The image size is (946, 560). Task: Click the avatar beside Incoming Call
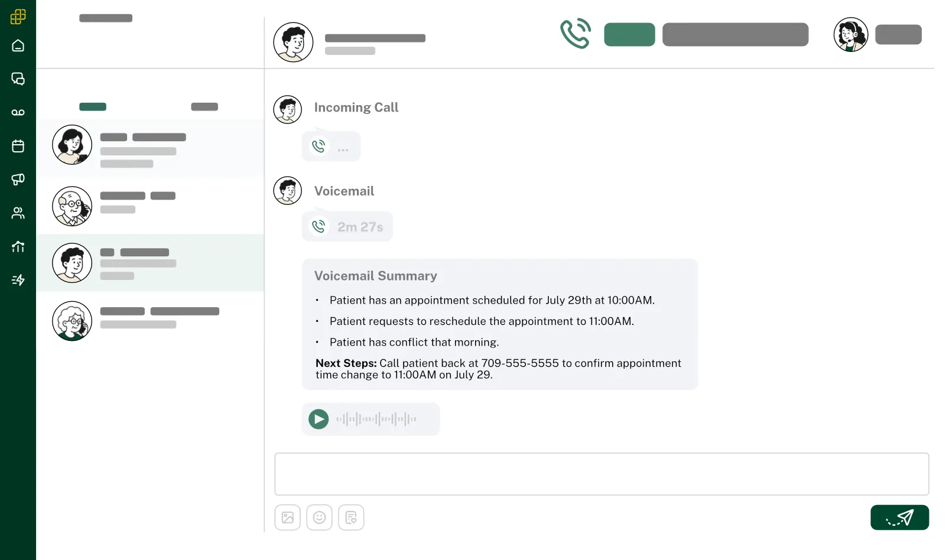pyautogui.click(x=288, y=110)
